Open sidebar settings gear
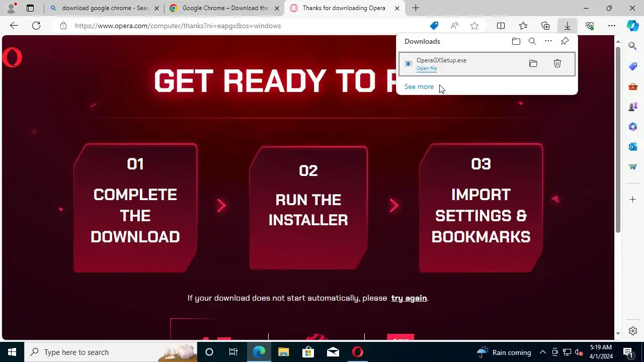 pos(633,331)
